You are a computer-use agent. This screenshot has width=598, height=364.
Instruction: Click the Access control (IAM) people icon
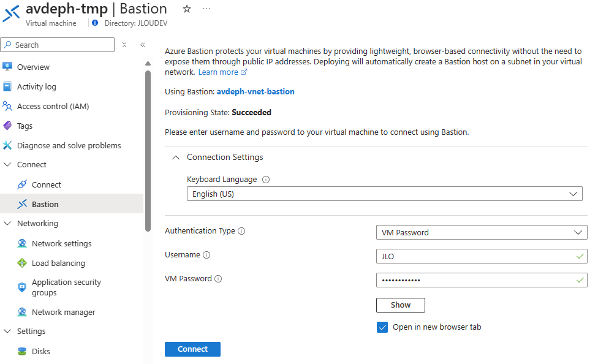click(x=7, y=106)
